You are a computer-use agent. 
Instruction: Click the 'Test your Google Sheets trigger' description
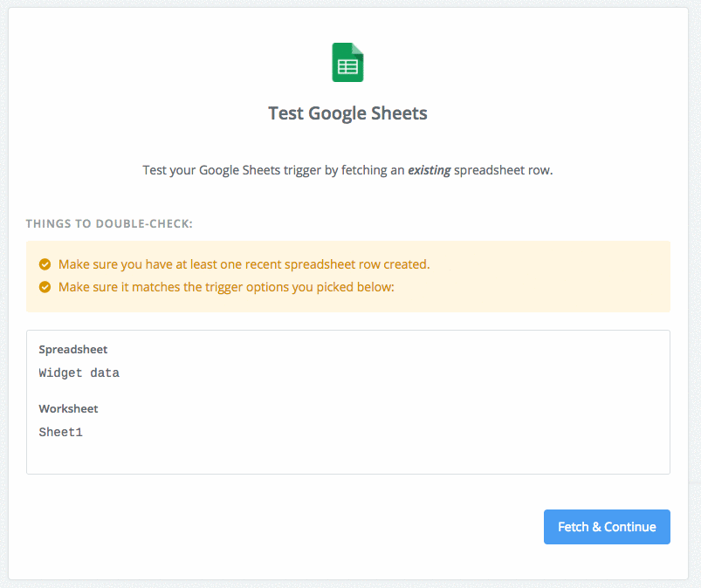347,170
